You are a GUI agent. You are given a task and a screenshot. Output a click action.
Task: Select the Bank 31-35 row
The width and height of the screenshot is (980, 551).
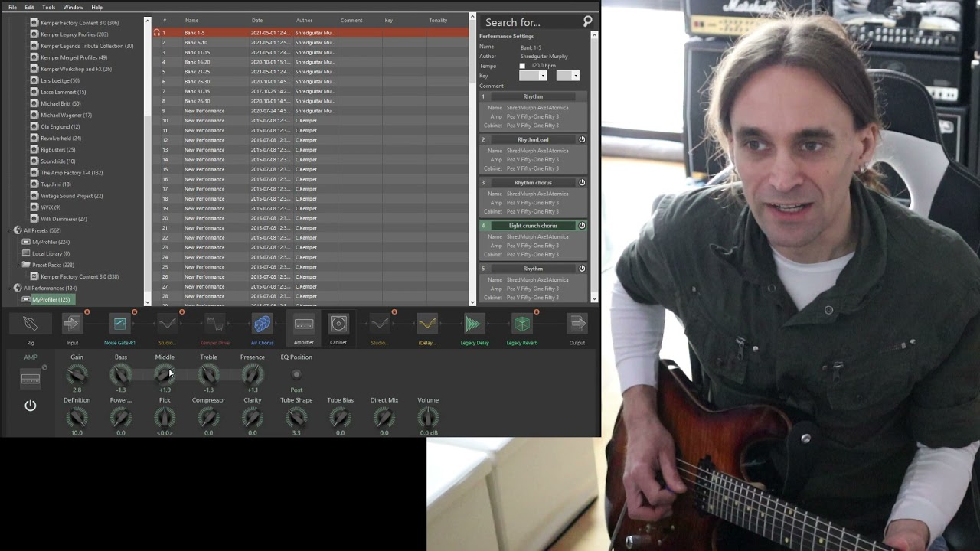click(x=310, y=91)
